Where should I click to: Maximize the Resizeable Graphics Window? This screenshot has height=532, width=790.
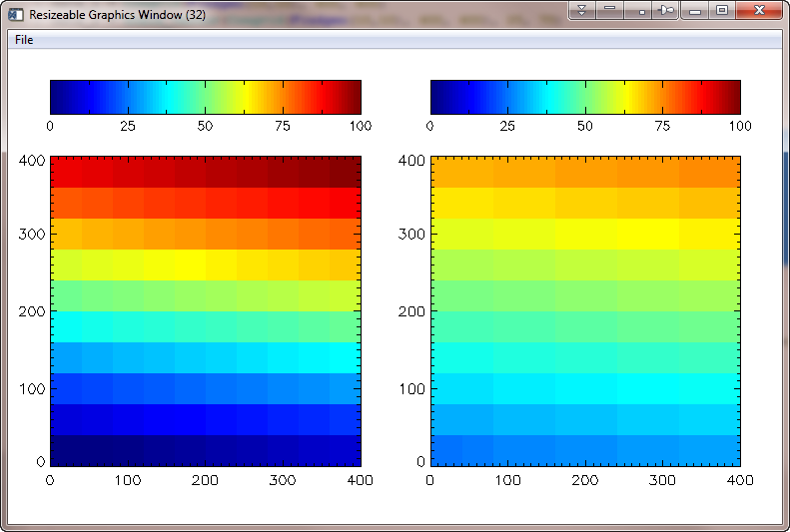(x=721, y=10)
